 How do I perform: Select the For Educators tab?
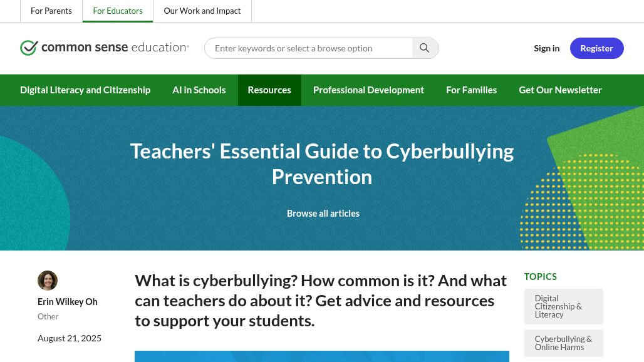point(118,11)
